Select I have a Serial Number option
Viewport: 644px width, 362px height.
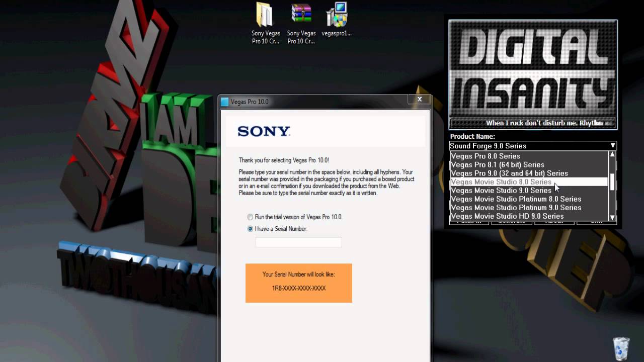click(250, 229)
